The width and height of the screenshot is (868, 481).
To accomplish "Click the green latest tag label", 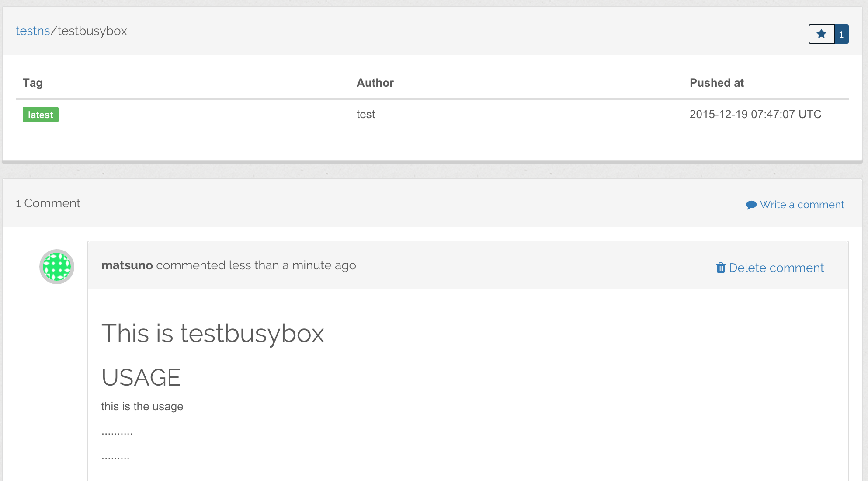I will pyautogui.click(x=40, y=115).
